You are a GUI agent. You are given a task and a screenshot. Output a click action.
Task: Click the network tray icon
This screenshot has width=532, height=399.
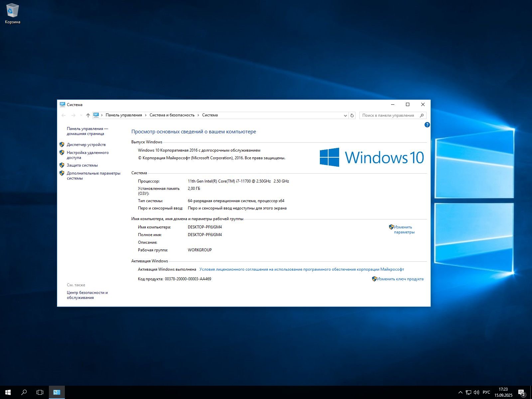[468, 392]
